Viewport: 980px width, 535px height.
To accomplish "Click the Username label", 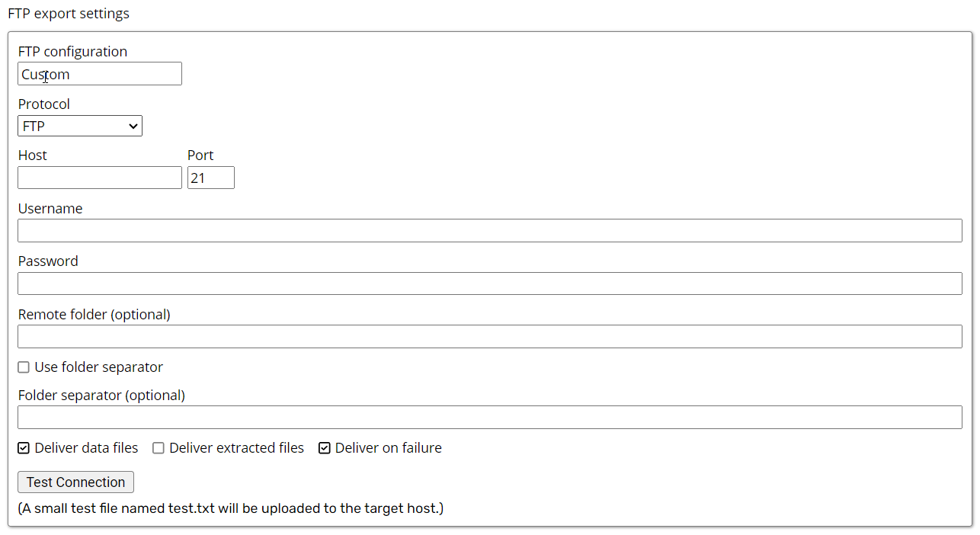I will [x=50, y=209].
